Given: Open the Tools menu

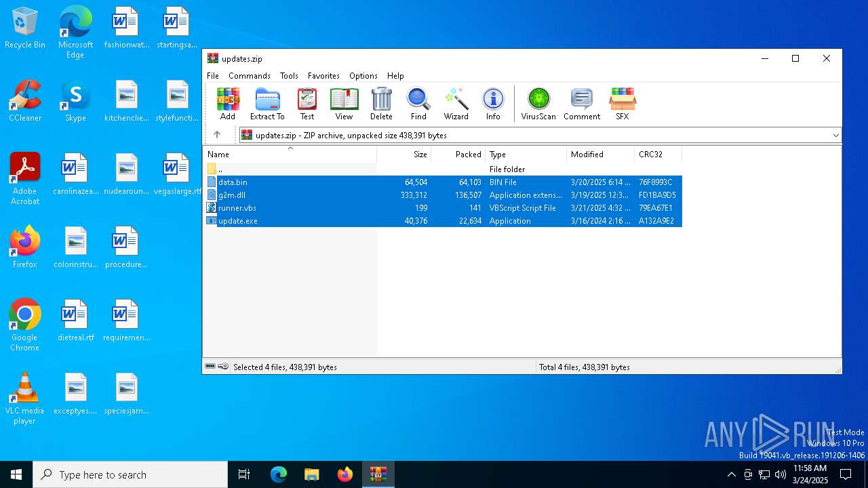Looking at the screenshot, I should point(289,76).
